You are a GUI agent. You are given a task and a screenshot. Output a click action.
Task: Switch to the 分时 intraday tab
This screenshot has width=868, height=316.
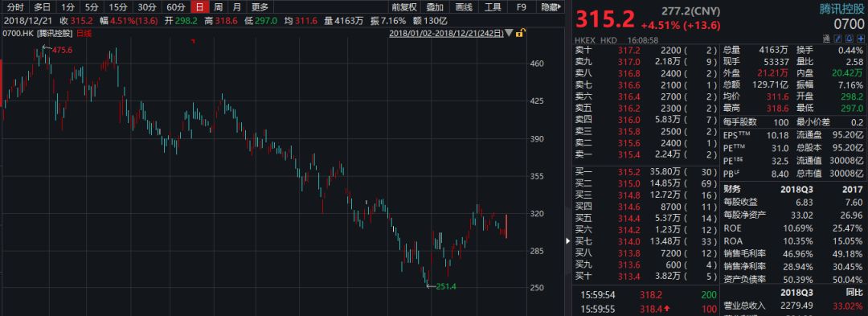[15, 7]
